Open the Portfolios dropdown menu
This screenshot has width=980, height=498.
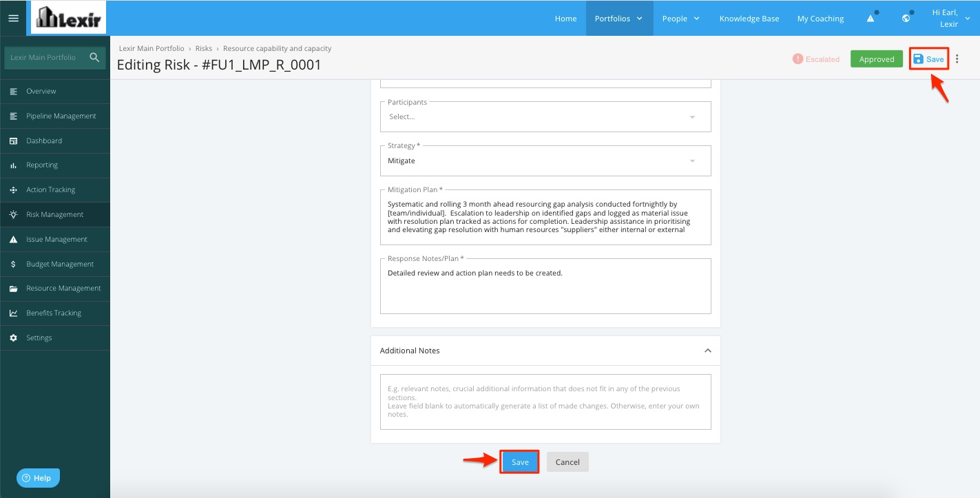tap(618, 19)
